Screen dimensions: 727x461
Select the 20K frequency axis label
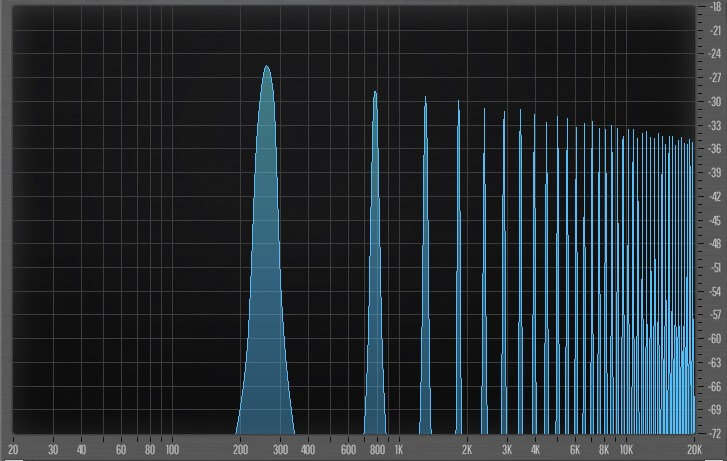693,451
